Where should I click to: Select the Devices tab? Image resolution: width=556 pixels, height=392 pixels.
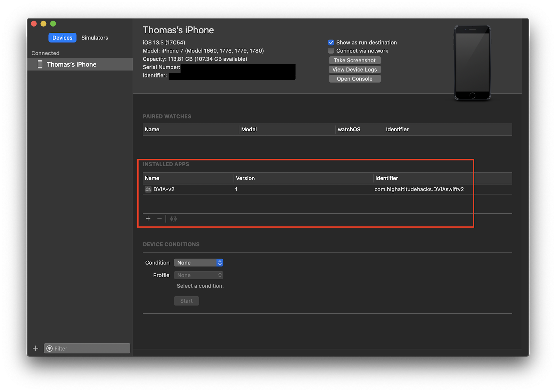pyautogui.click(x=62, y=38)
